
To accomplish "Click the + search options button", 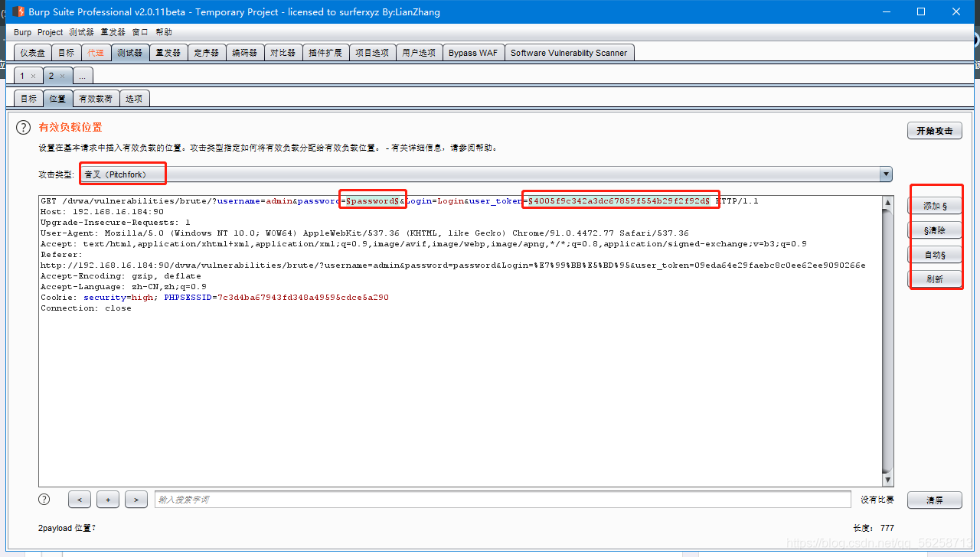I will [108, 500].
